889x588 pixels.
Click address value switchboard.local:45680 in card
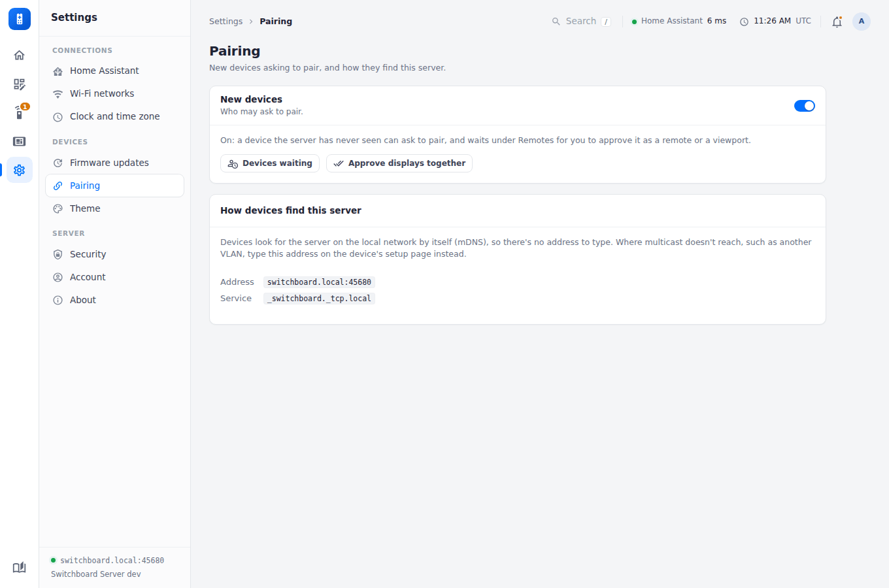click(319, 282)
